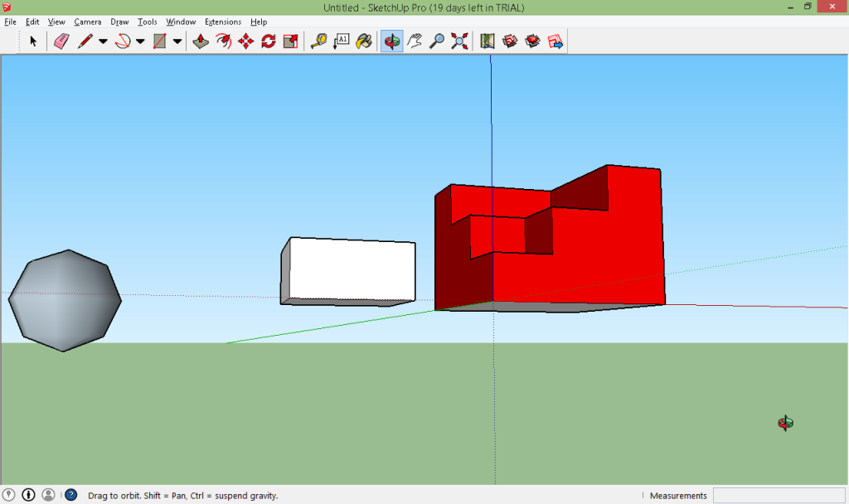Click the sign-in account button
Image resolution: width=849 pixels, height=504 pixels.
tap(48, 495)
